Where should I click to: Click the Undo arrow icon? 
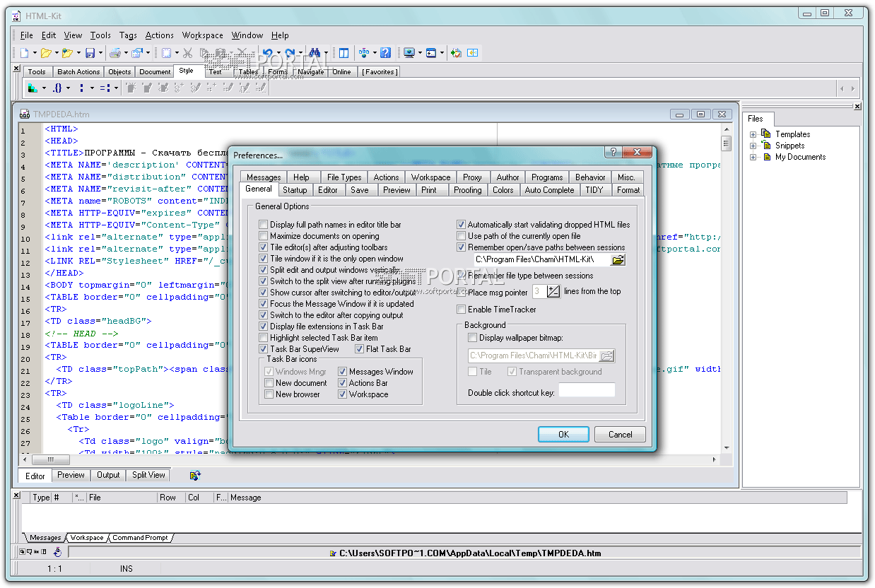tap(267, 53)
